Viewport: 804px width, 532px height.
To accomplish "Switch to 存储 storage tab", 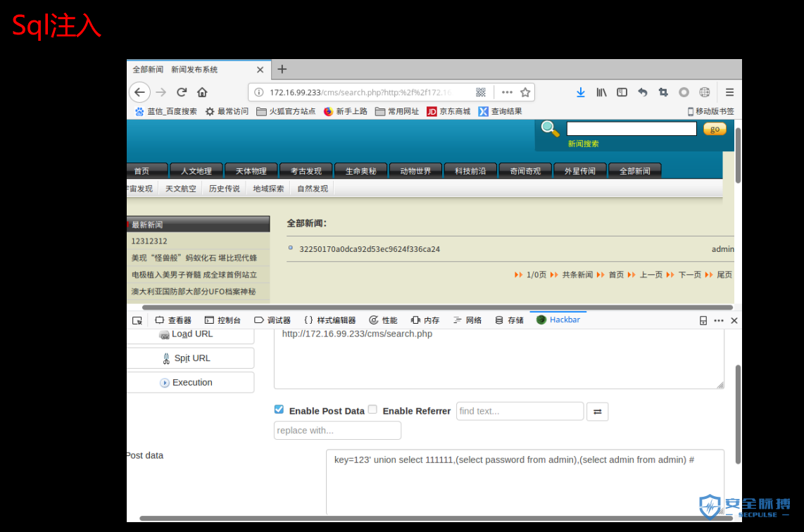I will click(x=509, y=320).
